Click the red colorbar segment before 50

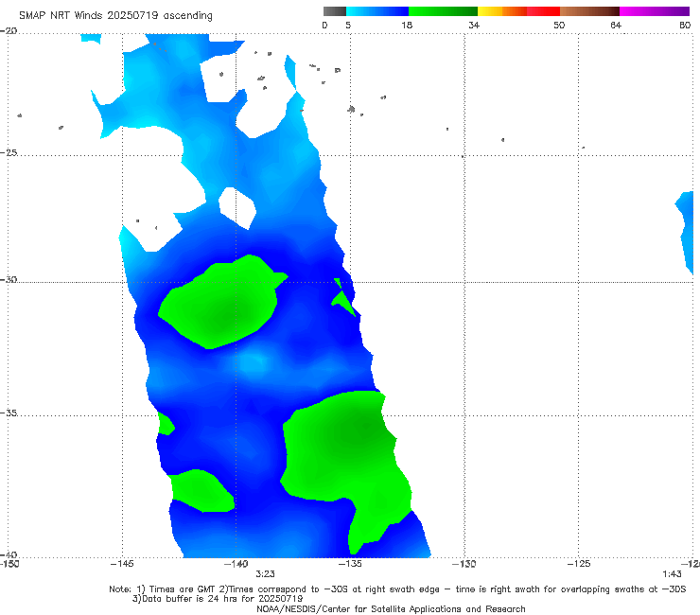pos(543,11)
